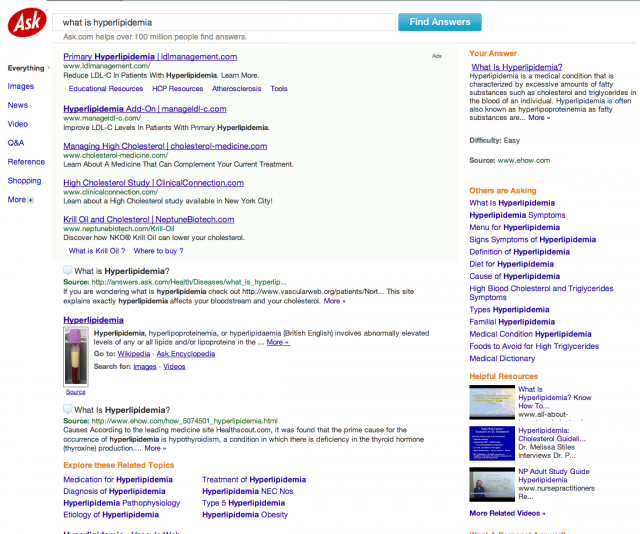Click the Q&A speech bubble icon beside the answers.ask.com result
The image size is (640, 534).
[x=67, y=271]
